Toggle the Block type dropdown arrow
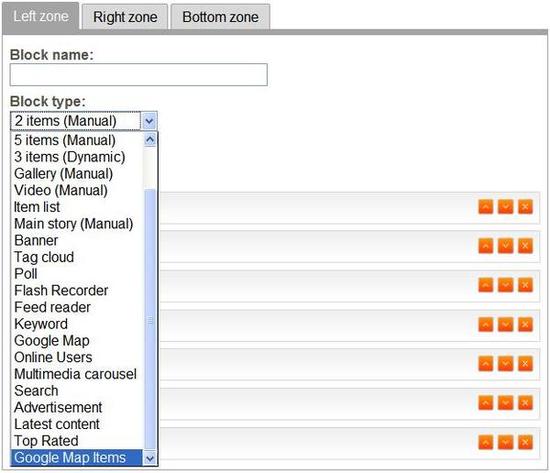550x473 pixels. tap(149, 121)
